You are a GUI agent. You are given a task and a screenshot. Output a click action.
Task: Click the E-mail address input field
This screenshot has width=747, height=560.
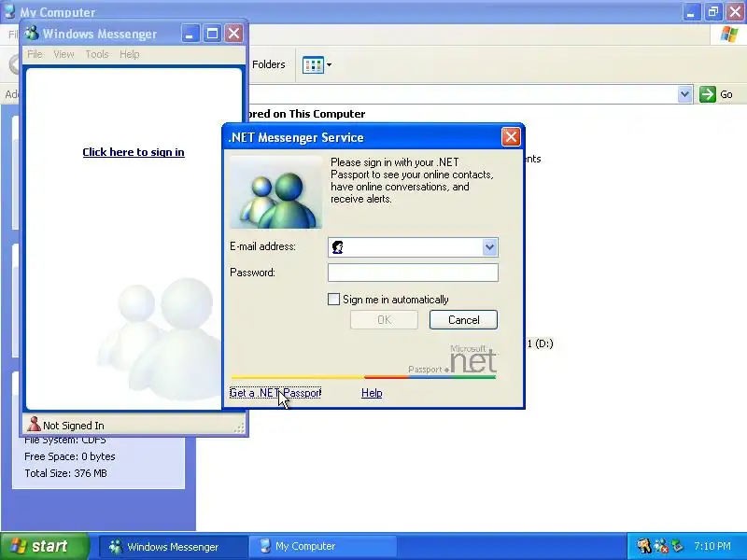(x=413, y=247)
